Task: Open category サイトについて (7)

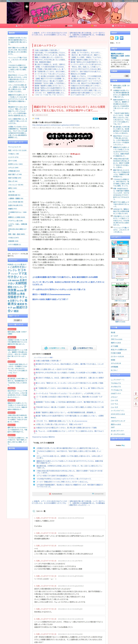Action: click(x=15, y=147)
